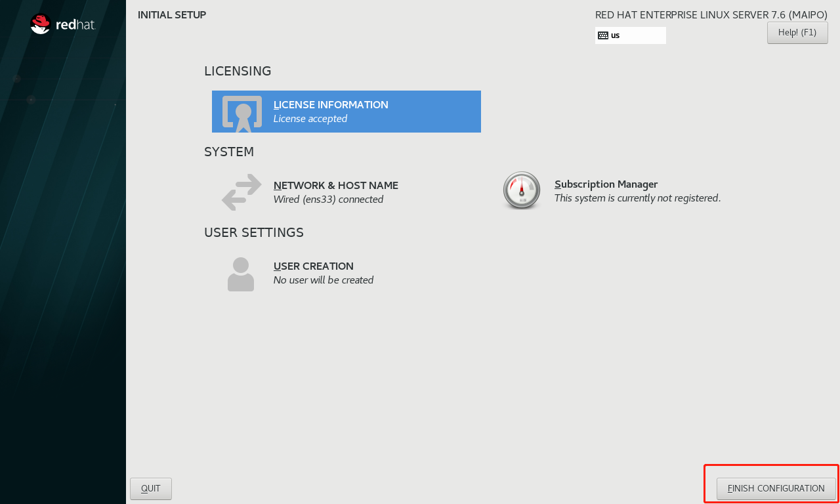Click 'Wired (ens33) connected' status text
This screenshot has width=840, height=504.
click(x=328, y=199)
